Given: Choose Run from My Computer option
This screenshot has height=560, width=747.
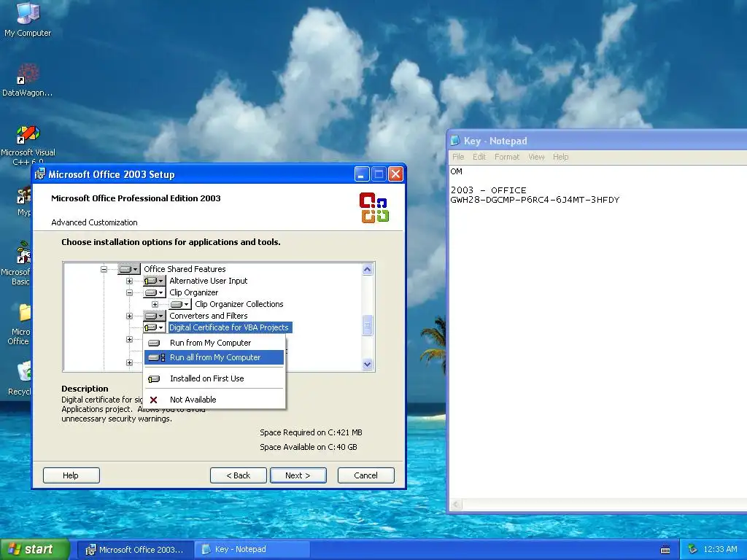Looking at the screenshot, I should point(214,343).
